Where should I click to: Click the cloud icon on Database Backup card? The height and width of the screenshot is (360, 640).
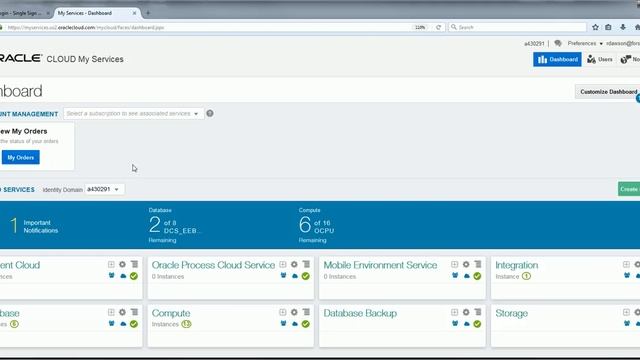[x=467, y=324]
